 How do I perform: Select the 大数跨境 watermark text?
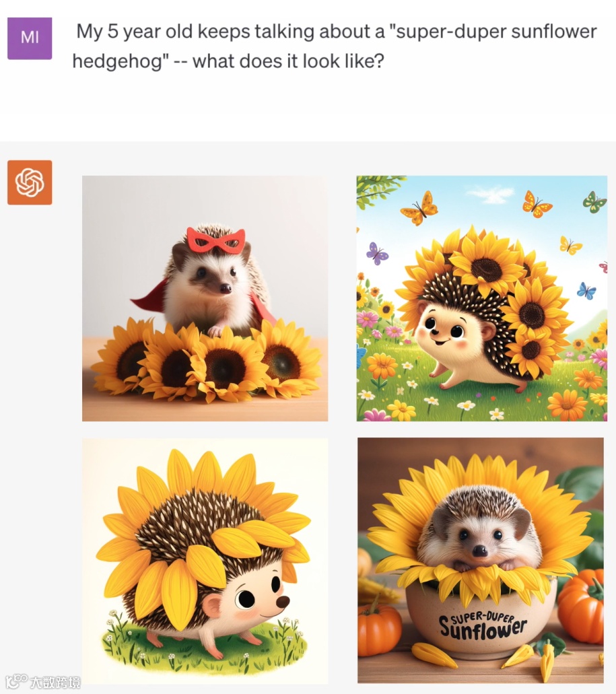pyautogui.click(x=55, y=682)
